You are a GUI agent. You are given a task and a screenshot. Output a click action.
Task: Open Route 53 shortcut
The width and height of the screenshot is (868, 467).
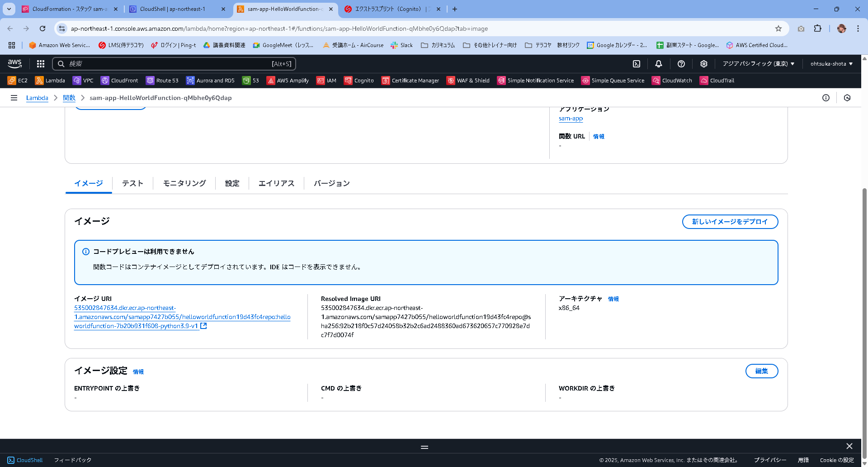tap(162, 81)
